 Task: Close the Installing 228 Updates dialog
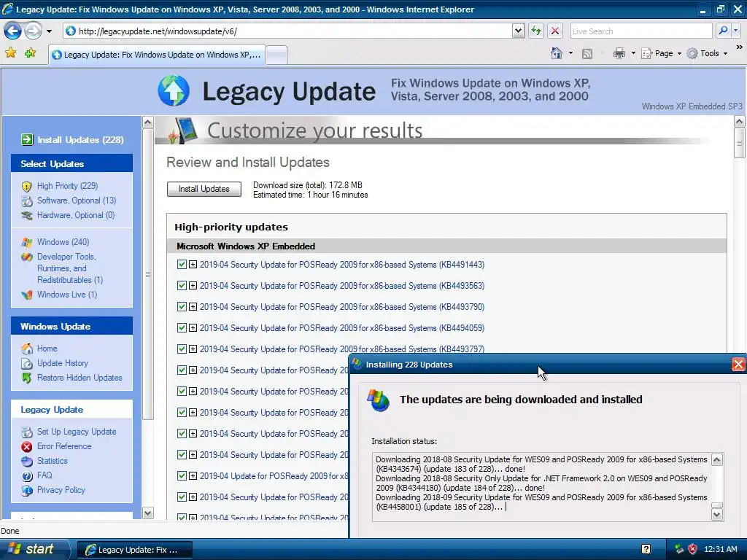(x=738, y=365)
